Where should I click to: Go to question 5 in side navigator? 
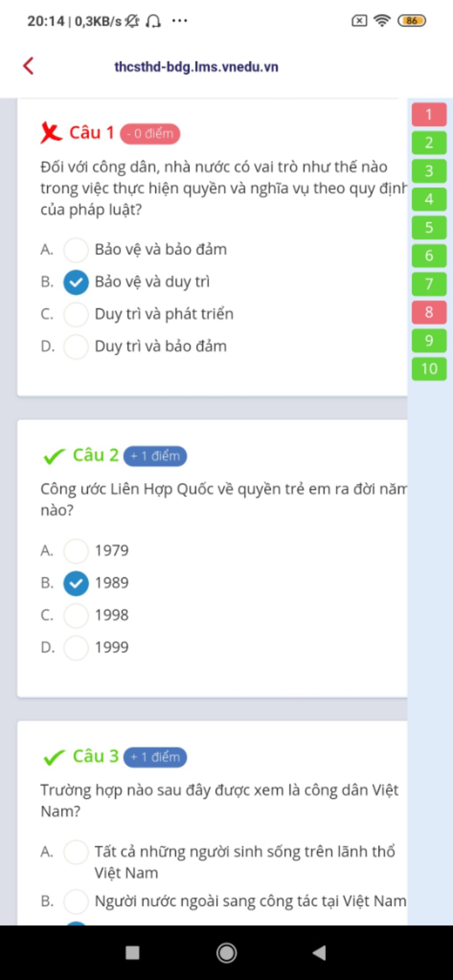pyautogui.click(x=429, y=227)
